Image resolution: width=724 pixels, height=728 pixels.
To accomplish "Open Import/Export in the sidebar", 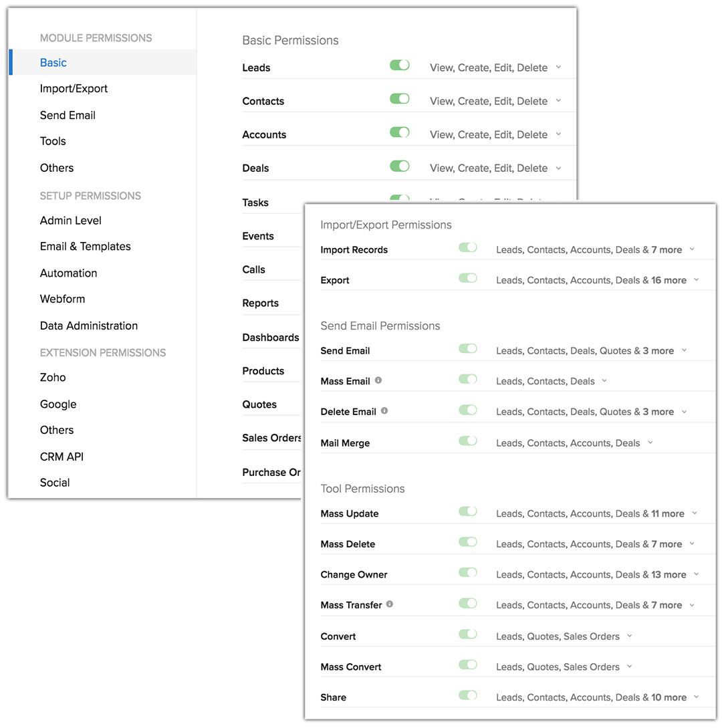I will tap(74, 89).
